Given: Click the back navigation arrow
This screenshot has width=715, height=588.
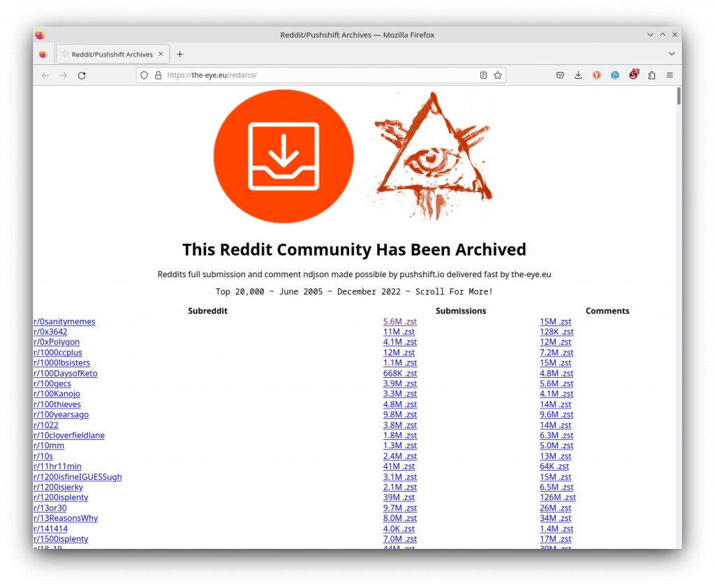Looking at the screenshot, I should coord(45,75).
